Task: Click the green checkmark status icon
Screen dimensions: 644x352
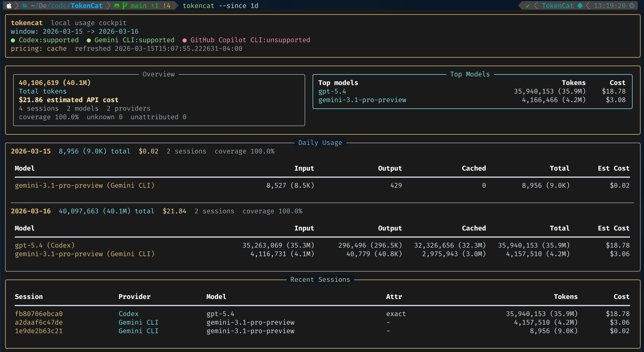Action: [x=528, y=6]
